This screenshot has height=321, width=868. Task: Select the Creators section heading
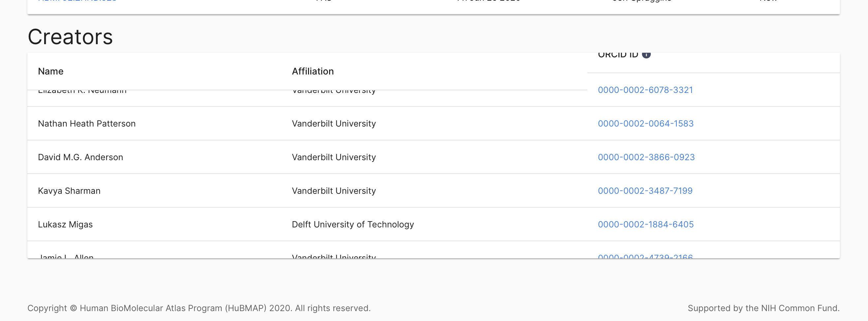(71, 36)
